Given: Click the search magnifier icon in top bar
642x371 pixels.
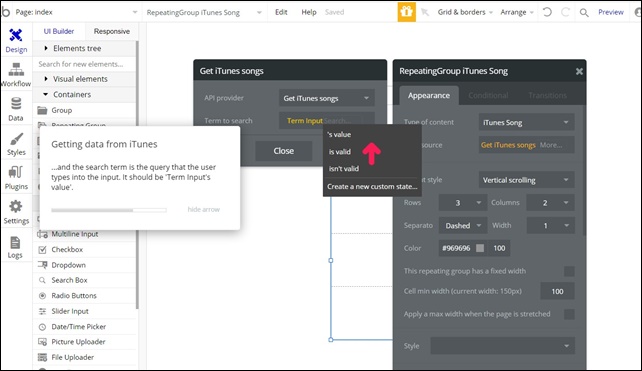Looking at the screenshot, I should pyautogui.click(x=584, y=12).
